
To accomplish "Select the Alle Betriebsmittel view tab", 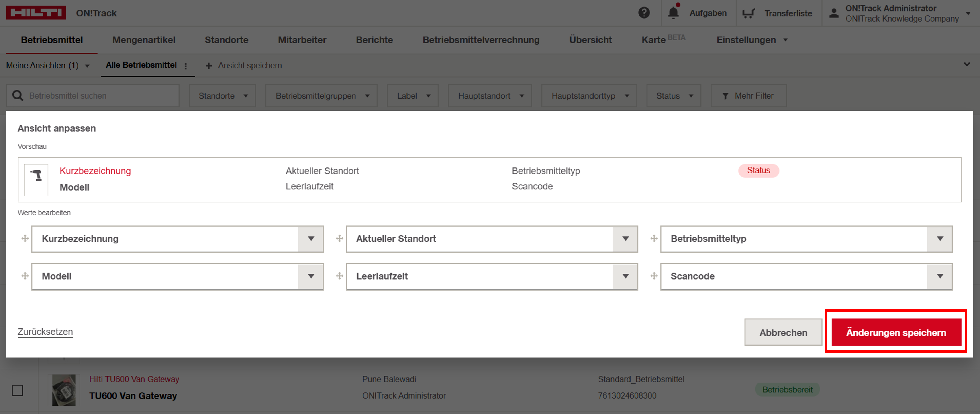I will coord(141,65).
